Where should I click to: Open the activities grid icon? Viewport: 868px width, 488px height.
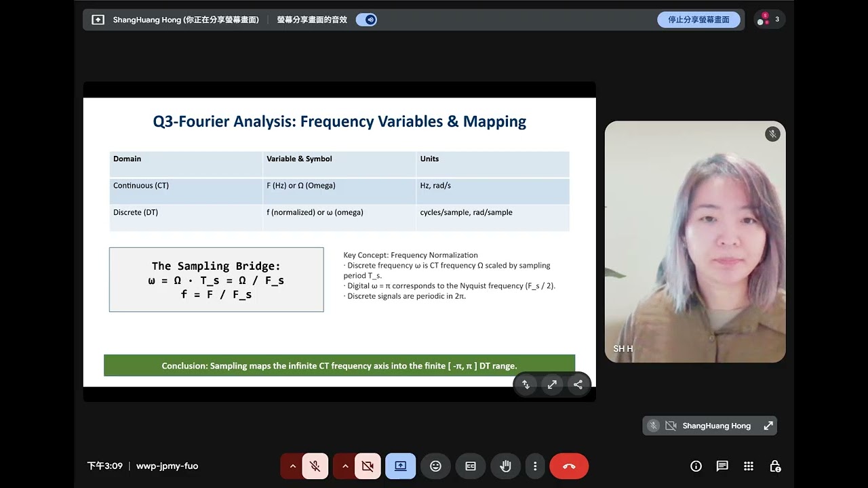click(x=749, y=466)
